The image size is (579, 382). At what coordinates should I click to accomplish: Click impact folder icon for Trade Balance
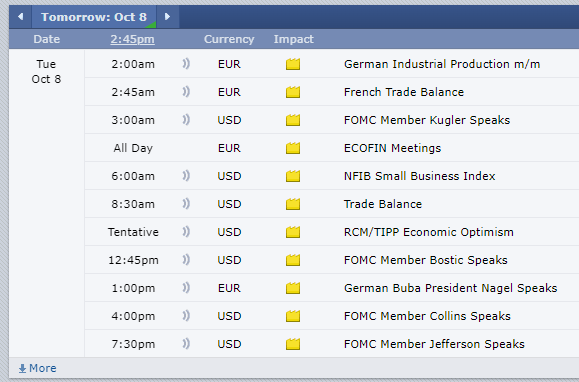pos(293,204)
